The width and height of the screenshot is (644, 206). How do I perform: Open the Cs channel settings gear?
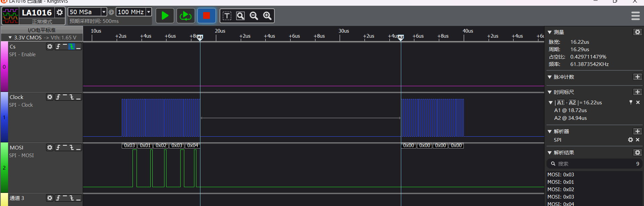click(x=50, y=46)
